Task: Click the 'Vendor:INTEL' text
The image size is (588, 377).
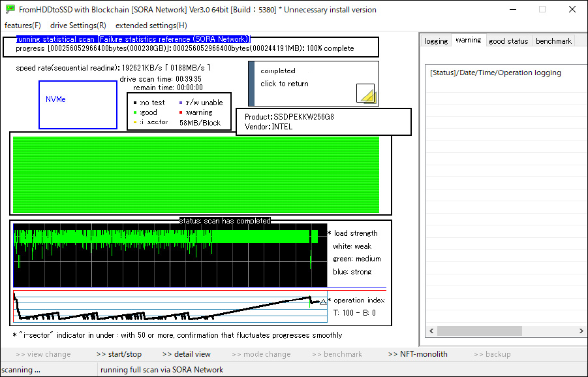Action: (268, 127)
